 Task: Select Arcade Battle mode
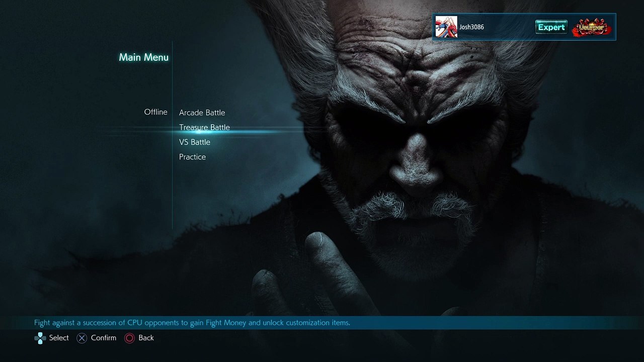pyautogui.click(x=202, y=113)
